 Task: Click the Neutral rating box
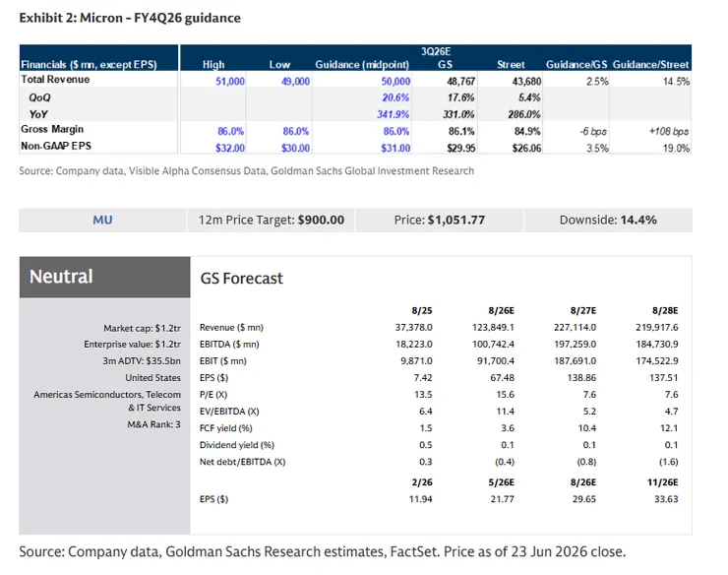(105, 277)
